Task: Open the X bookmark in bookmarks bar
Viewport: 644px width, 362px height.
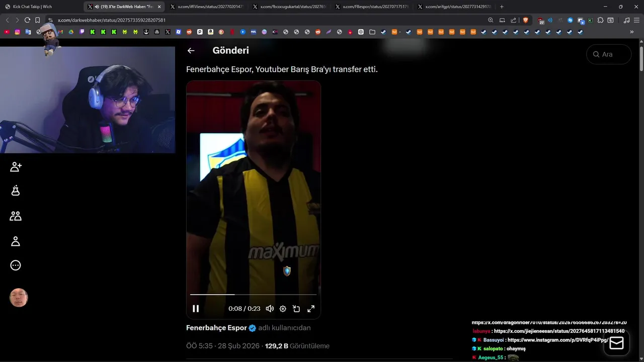Action: pyautogui.click(x=168, y=32)
